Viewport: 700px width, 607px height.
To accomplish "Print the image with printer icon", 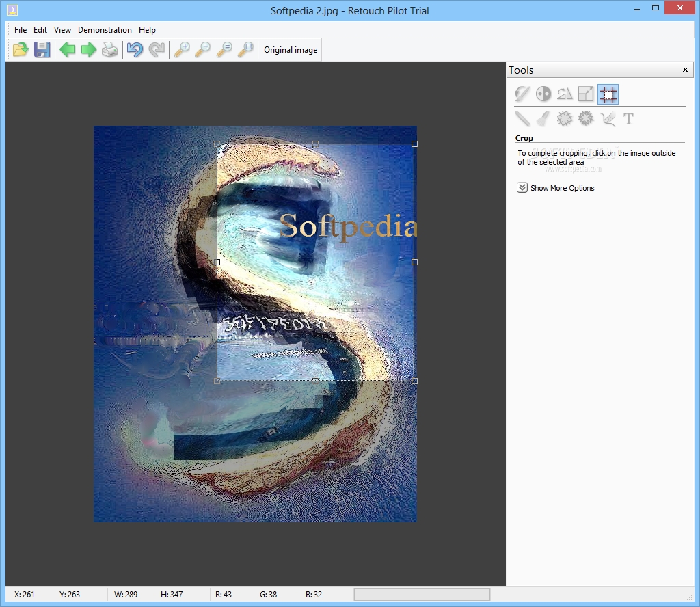I will pyautogui.click(x=110, y=49).
